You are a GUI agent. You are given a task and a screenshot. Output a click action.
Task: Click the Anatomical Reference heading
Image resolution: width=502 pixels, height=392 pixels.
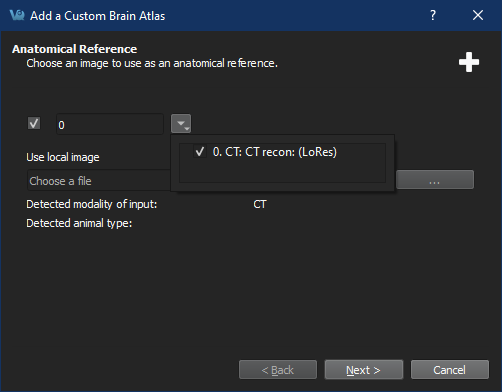point(75,49)
